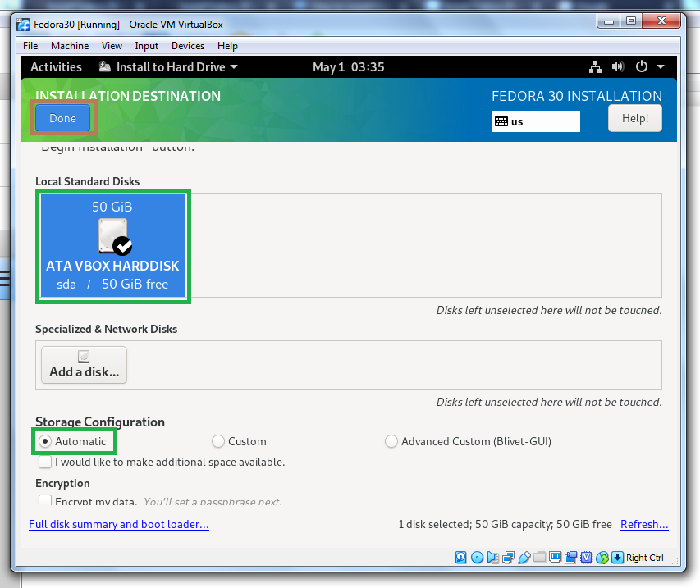Click the keyboard layout icon beside us

(501, 121)
